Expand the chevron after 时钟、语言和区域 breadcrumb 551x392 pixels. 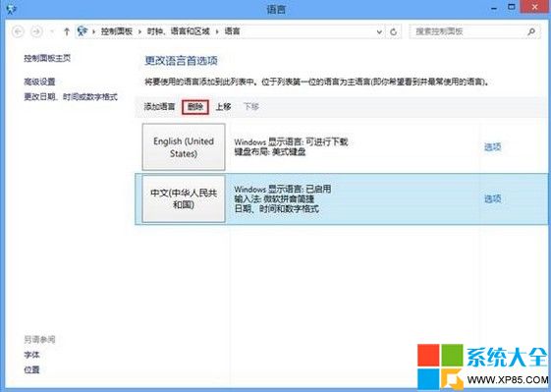coord(217,31)
